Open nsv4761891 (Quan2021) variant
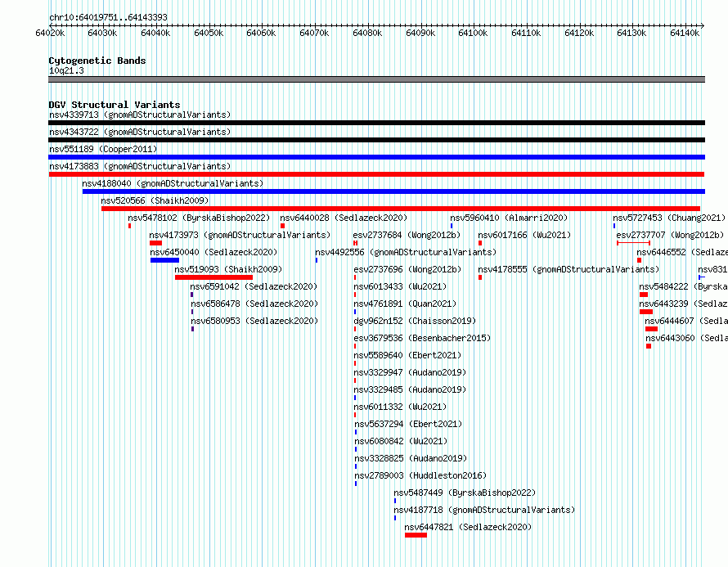The image size is (728, 567). click(406, 304)
